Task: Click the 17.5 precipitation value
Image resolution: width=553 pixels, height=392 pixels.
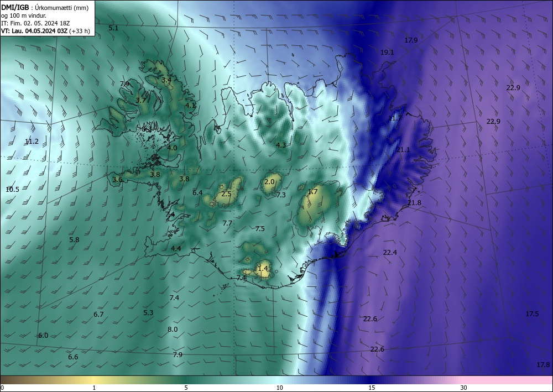Action: [x=532, y=314]
